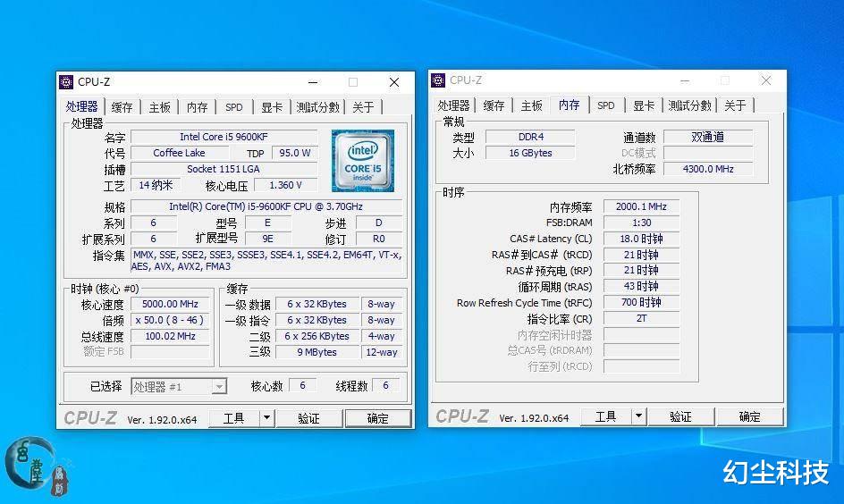Switch to 内存 tab in left CPU-Z window
This screenshot has width=844, height=504.
click(x=197, y=107)
